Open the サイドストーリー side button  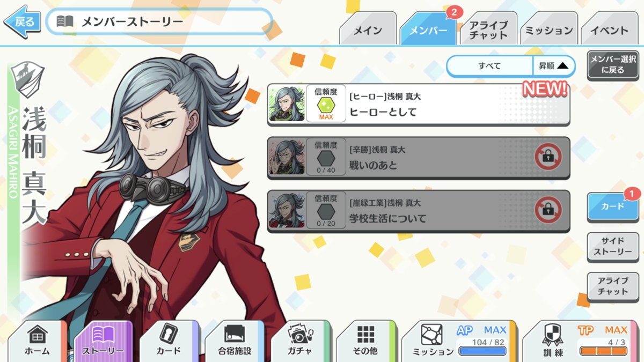point(613,247)
